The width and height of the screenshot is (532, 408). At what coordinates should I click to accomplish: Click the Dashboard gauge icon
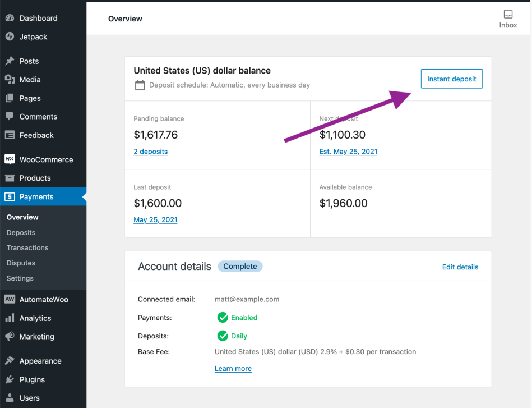(x=10, y=18)
